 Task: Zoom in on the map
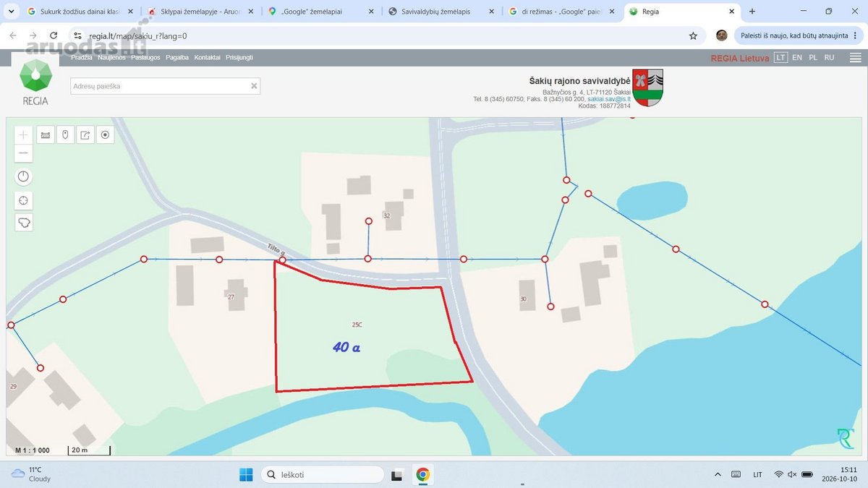(24, 134)
